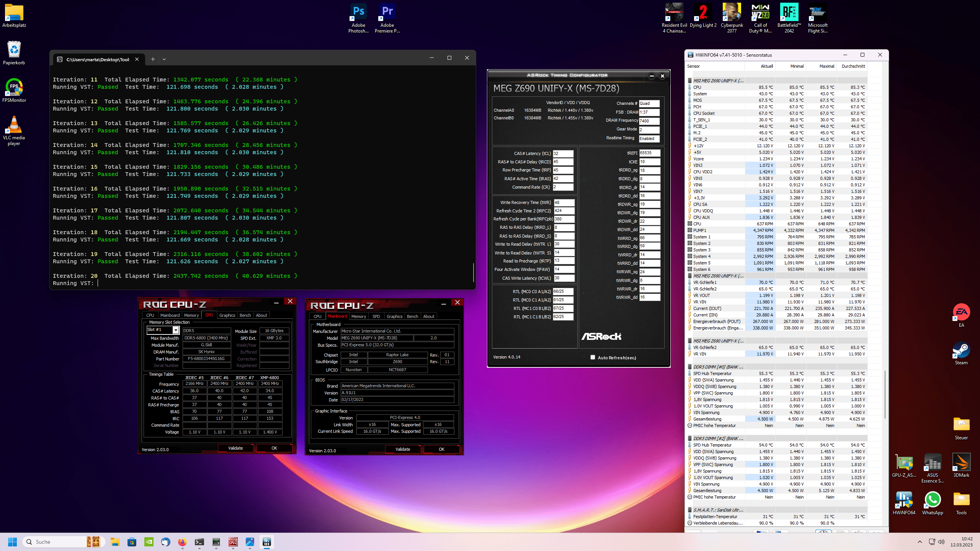
Task: Launch FPSMonitor from the desktop
Action: click(14, 90)
